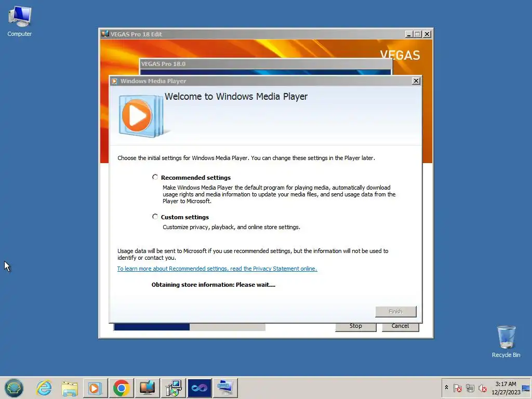Open the Privacy Statement online link
The image size is (532, 399).
click(x=217, y=269)
